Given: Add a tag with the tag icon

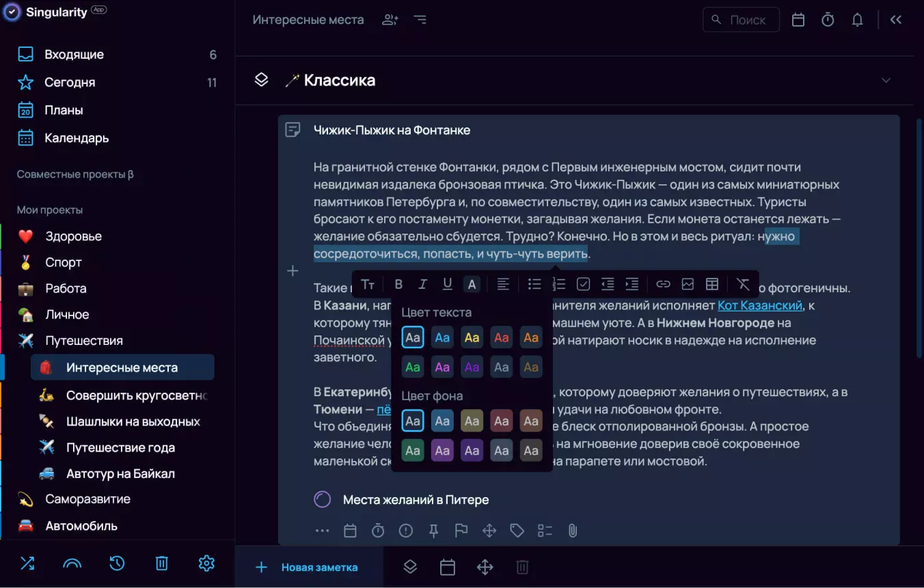Looking at the screenshot, I should (x=517, y=531).
